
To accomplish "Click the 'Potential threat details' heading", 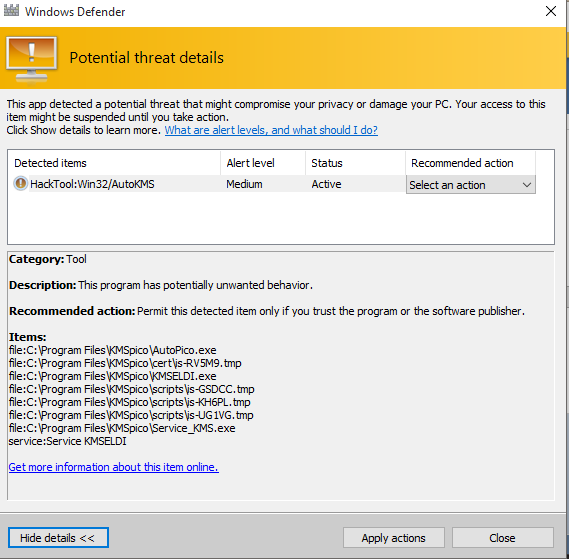I will [147, 58].
